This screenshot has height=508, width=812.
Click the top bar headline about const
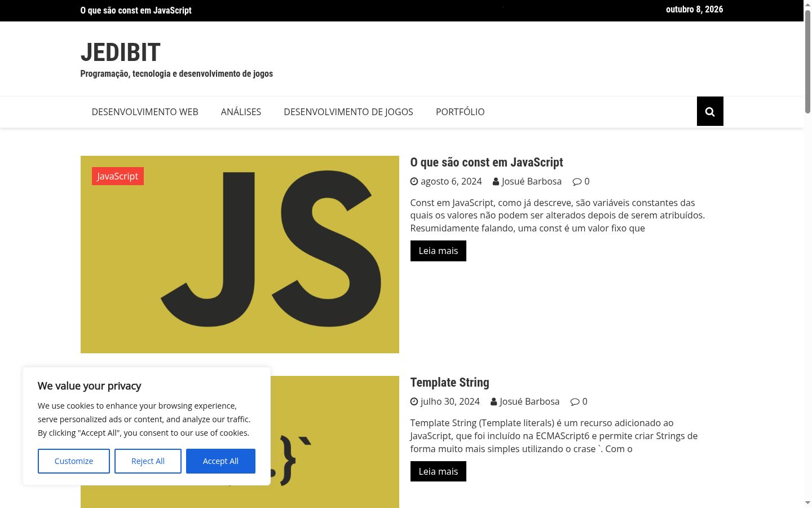click(136, 10)
